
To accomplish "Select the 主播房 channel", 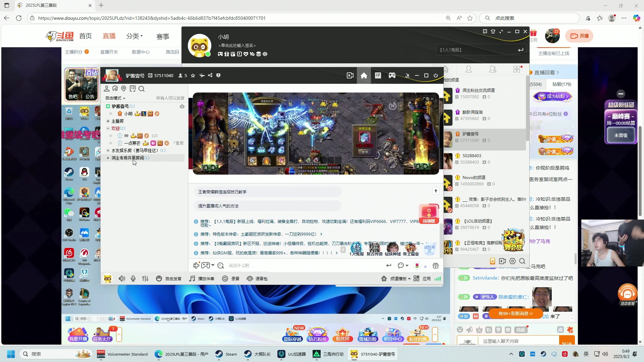I will [x=117, y=121].
